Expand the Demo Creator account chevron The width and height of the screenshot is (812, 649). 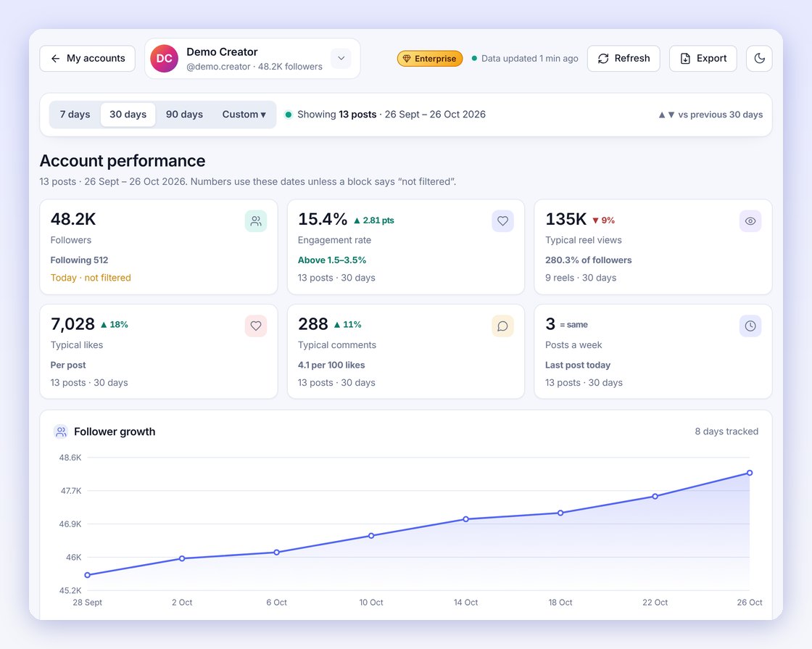[341, 59]
